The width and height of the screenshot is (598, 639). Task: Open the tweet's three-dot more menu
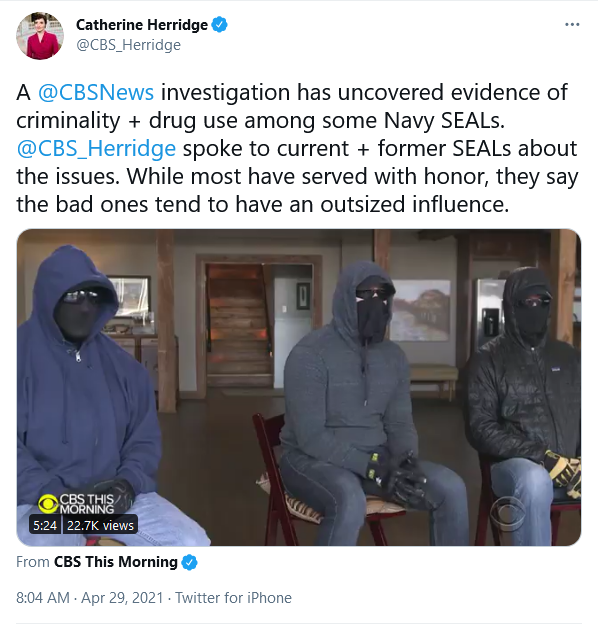tap(572, 24)
